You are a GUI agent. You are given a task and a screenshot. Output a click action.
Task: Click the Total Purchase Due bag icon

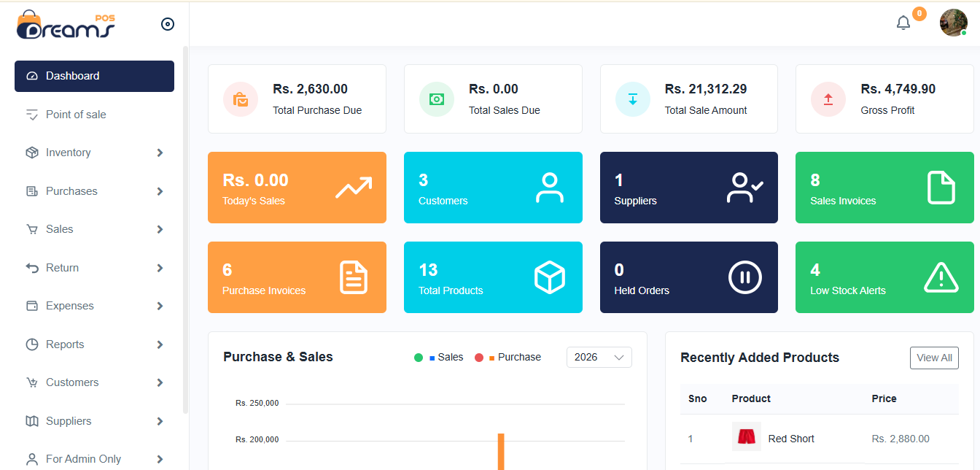[241, 99]
